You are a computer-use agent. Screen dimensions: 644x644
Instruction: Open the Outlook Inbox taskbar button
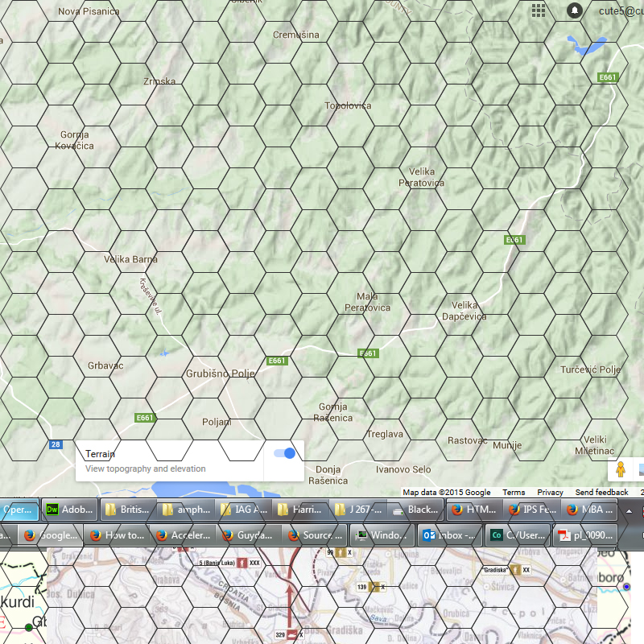449,535
